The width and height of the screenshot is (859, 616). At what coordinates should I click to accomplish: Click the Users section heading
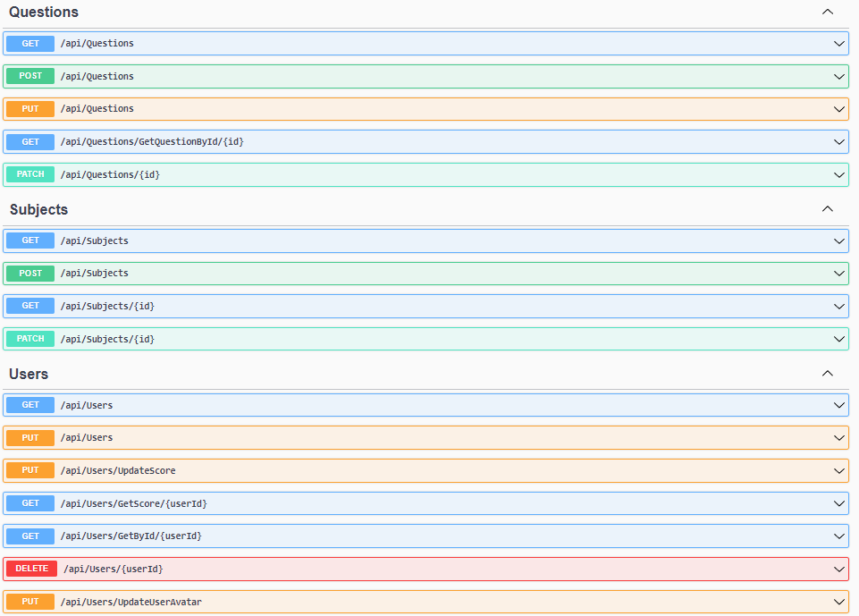pyautogui.click(x=29, y=374)
